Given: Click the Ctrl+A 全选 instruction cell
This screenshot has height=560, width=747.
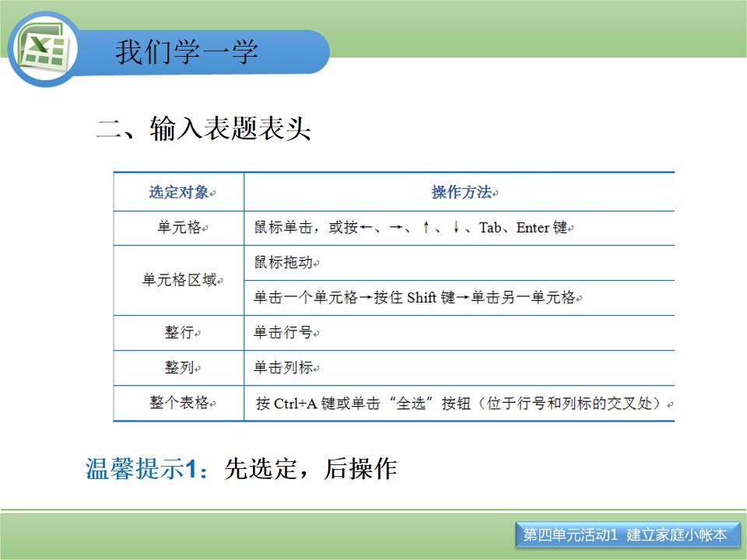Looking at the screenshot, I should pyautogui.click(x=459, y=403).
